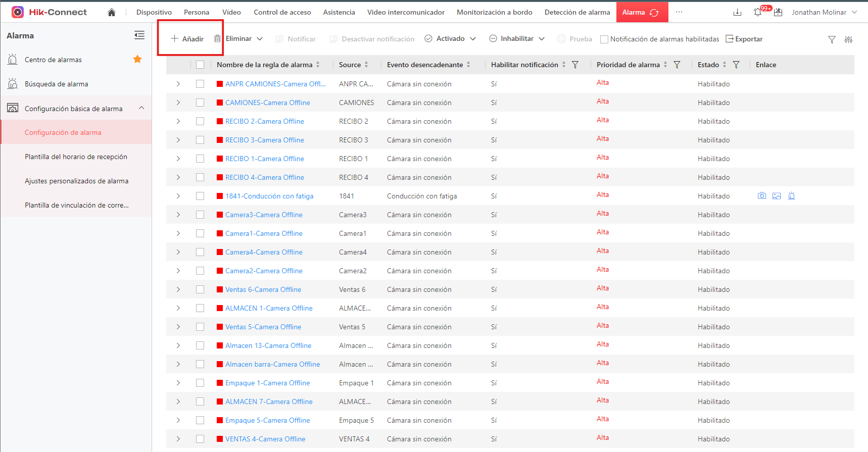Open the notifications bell with 99+ badge
Screen dimensions: 868x452
758,12
